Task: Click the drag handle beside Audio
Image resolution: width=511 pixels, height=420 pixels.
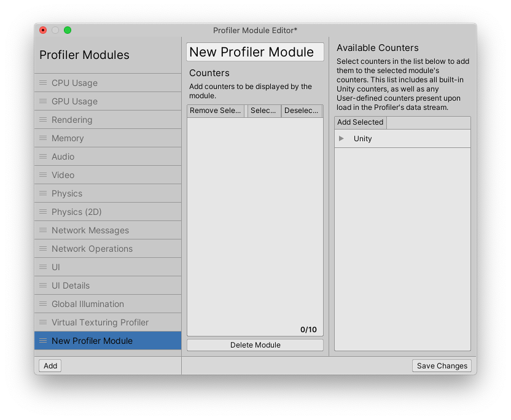Action: (x=42, y=157)
